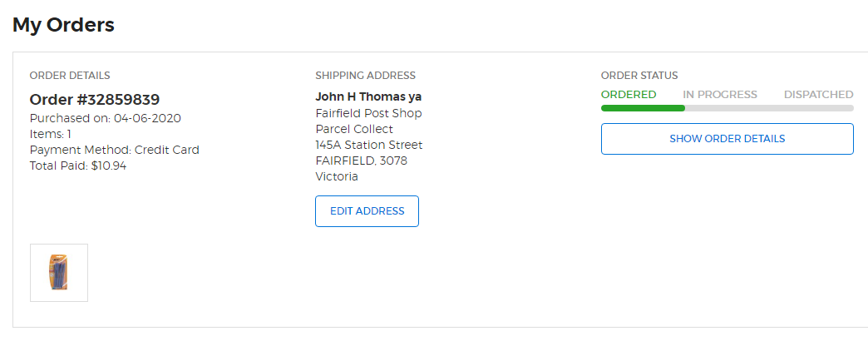This screenshot has height=341, width=868.
Task: Click the Edit Address button
Action: 367,211
